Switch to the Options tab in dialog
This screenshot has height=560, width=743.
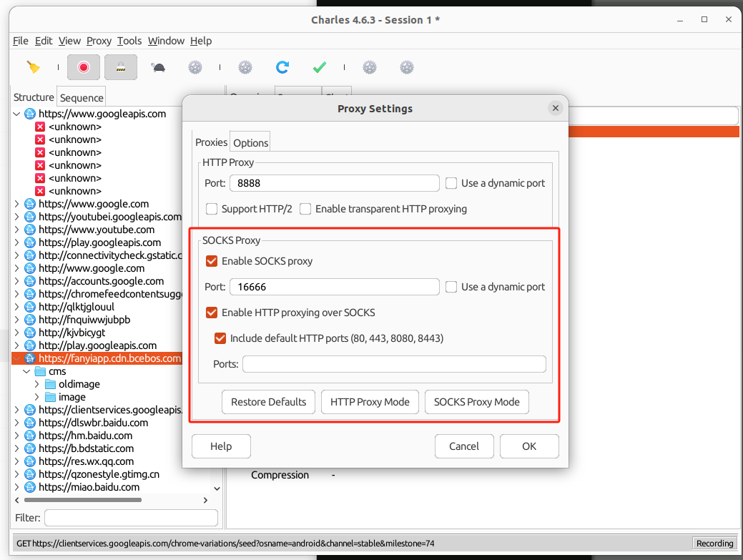pyautogui.click(x=251, y=142)
